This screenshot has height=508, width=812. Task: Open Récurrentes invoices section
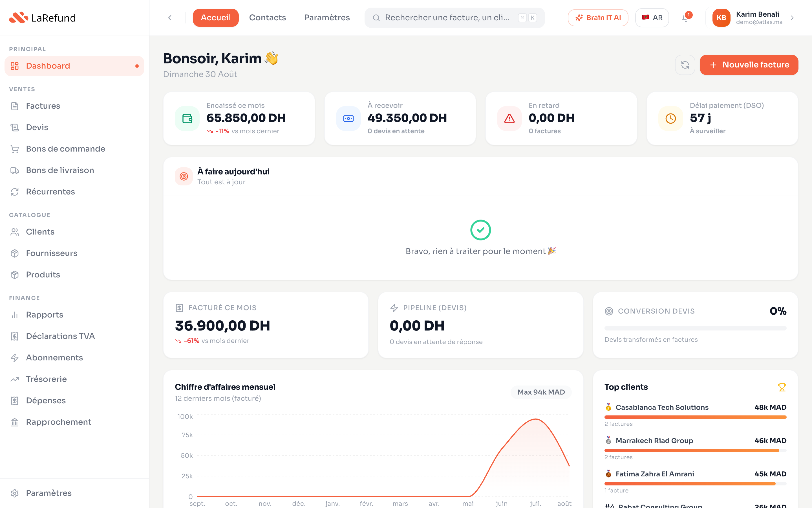coord(74,192)
